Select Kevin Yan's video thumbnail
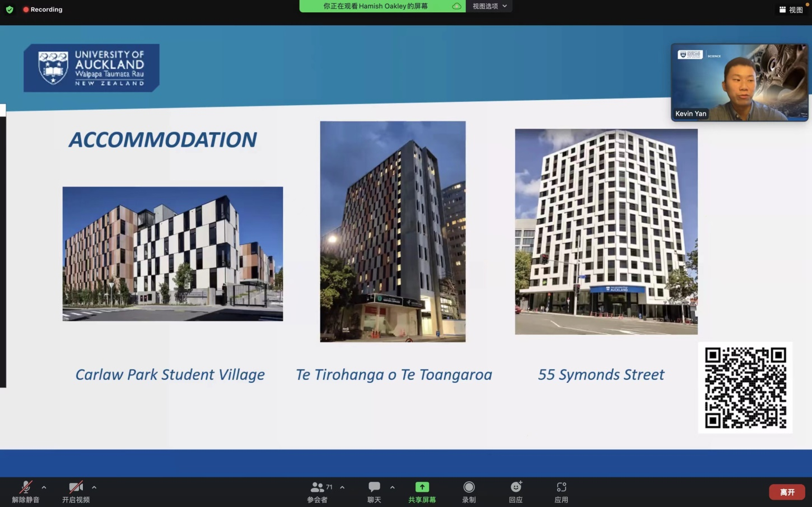812x507 pixels. point(739,82)
